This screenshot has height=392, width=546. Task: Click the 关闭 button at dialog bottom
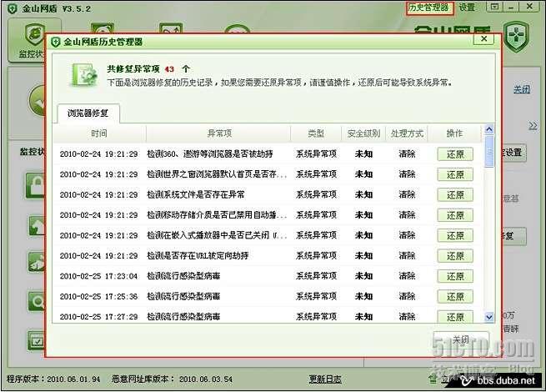coord(461,340)
